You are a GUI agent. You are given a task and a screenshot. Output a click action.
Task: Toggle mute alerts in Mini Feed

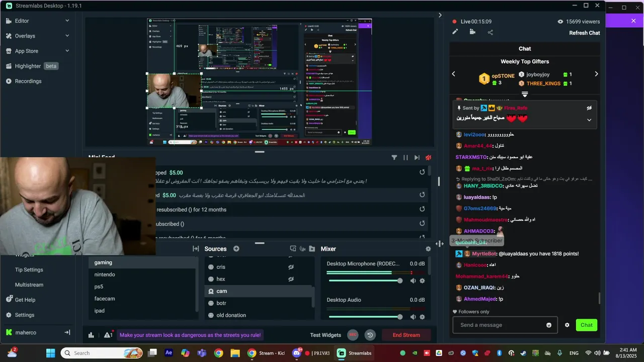(428, 157)
